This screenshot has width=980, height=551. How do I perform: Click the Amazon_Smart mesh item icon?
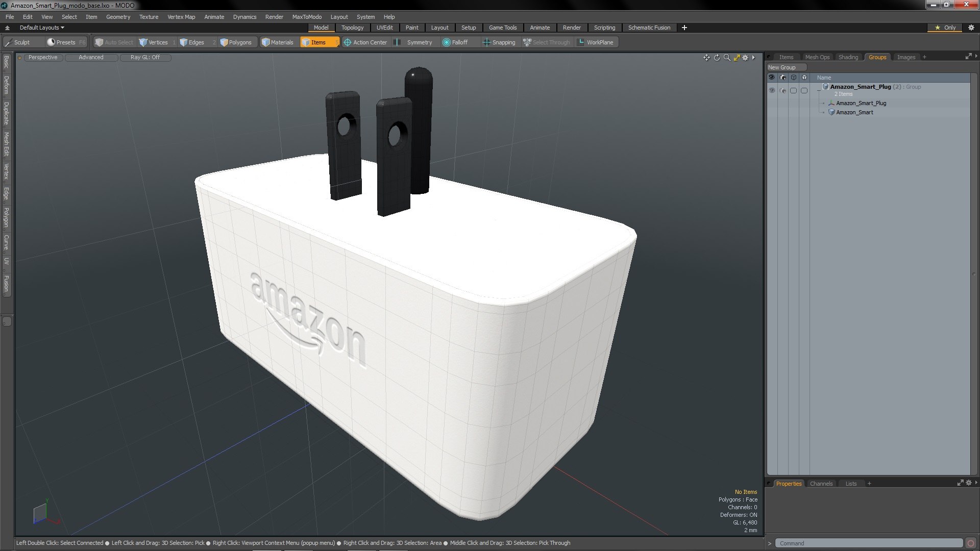tap(831, 112)
